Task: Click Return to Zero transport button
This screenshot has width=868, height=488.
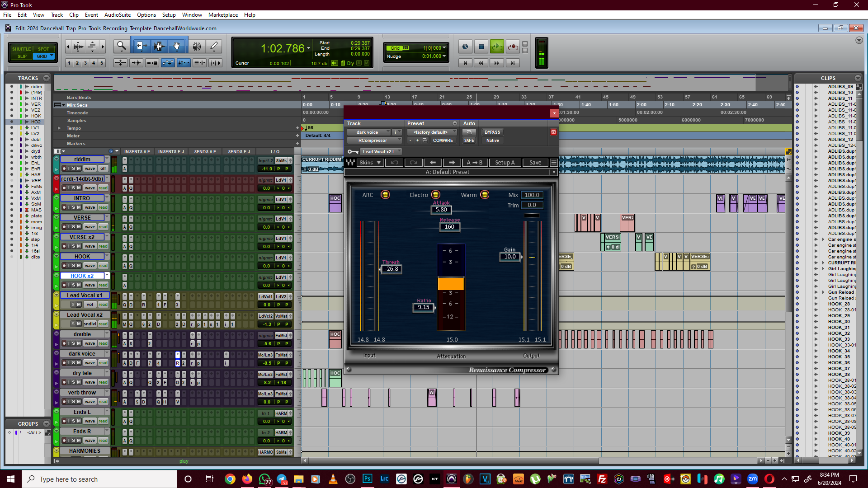Action: tap(465, 63)
